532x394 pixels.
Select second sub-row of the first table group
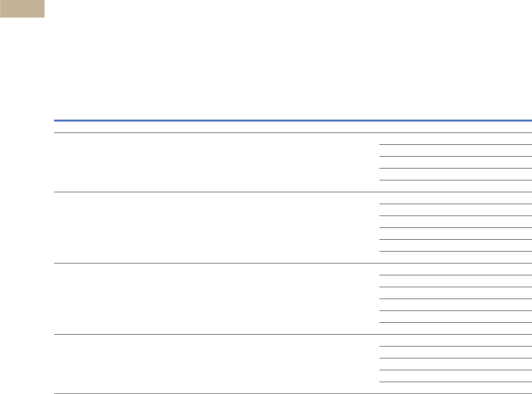click(455, 150)
